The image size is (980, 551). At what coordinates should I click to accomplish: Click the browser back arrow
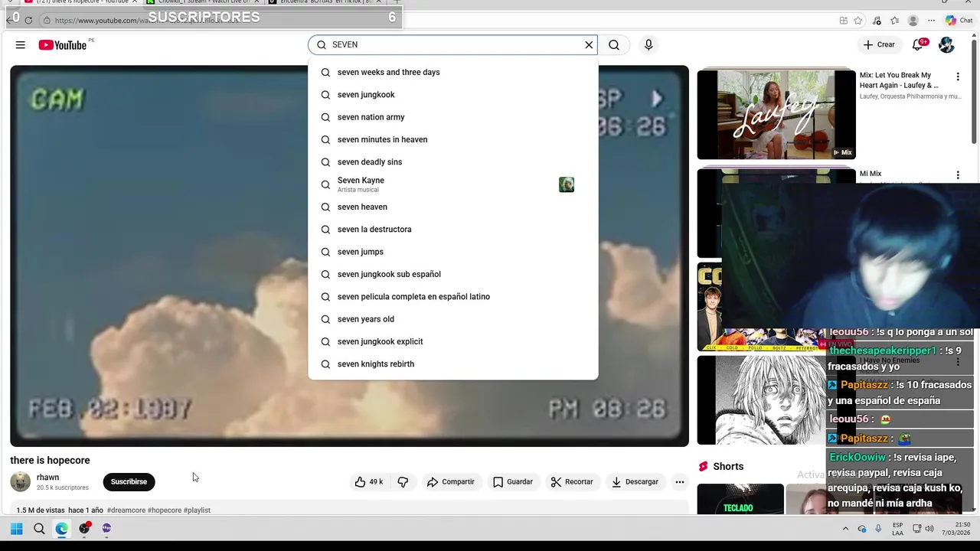[x=9, y=21]
